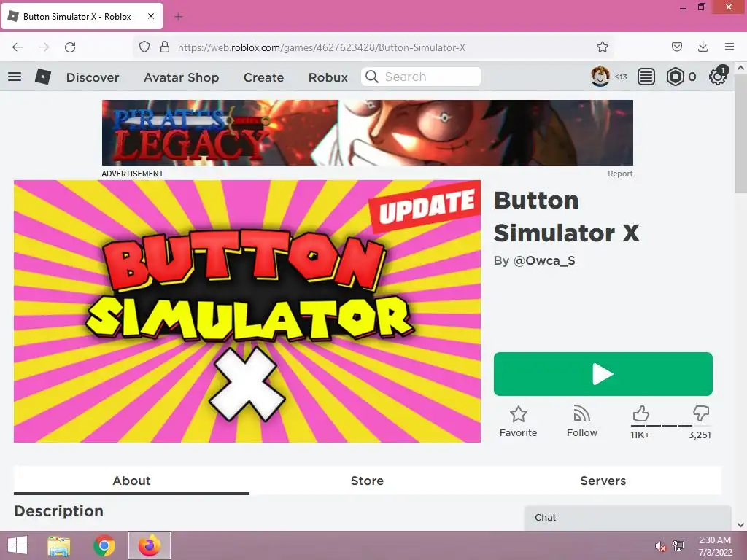This screenshot has height=560, width=747.
Task: Follow the game via feed icon
Action: pyautogui.click(x=581, y=413)
